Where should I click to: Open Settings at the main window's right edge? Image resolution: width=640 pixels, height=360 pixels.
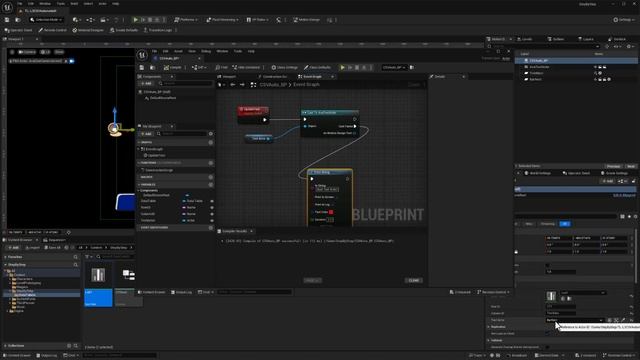coord(624,20)
